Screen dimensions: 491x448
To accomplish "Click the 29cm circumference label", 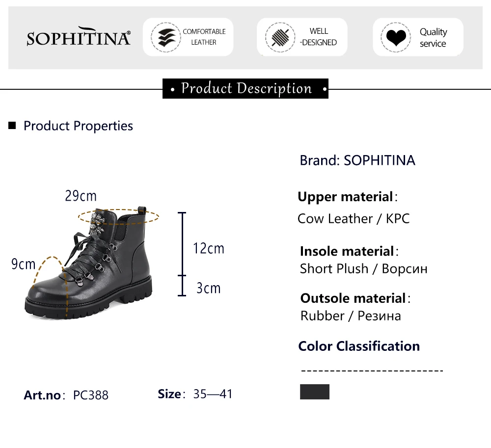I will 81,196.
